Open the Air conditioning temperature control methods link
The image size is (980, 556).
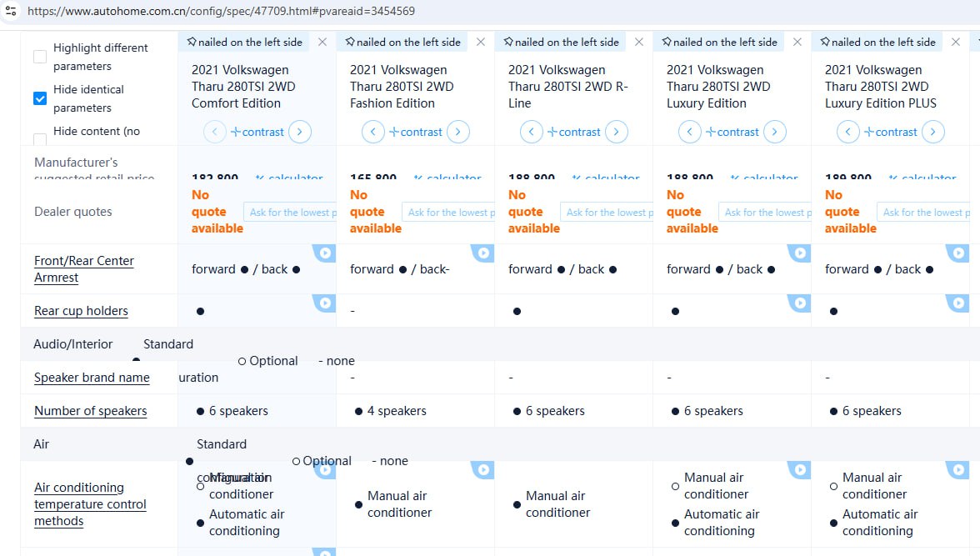pyautogui.click(x=90, y=504)
